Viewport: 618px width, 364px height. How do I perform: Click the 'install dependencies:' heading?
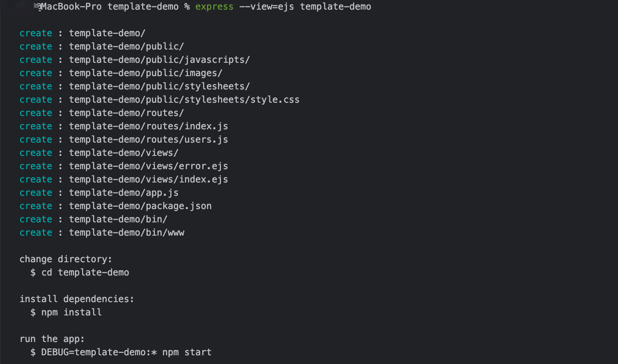coord(77,299)
